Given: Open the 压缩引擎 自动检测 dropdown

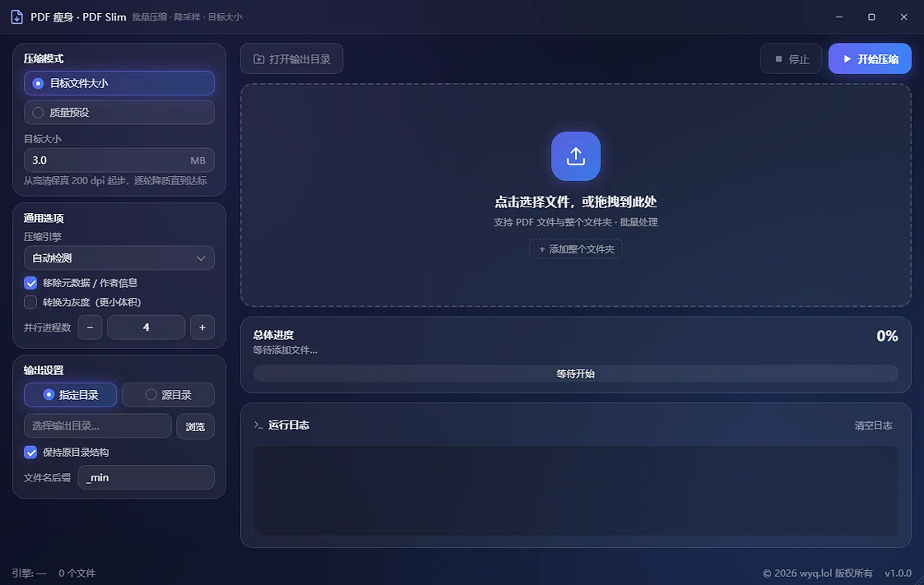Looking at the screenshot, I should (119, 258).
